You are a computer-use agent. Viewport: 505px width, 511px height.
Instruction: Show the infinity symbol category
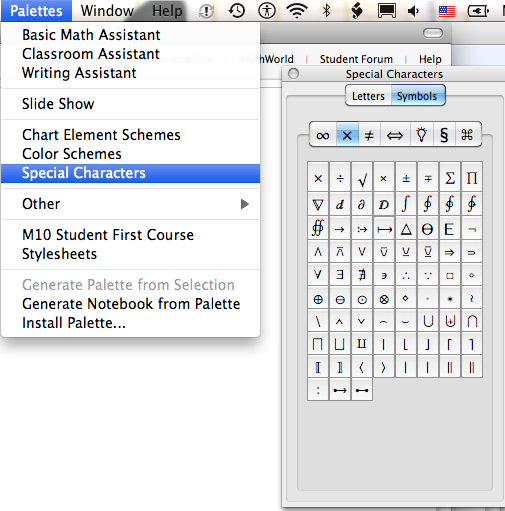click(x=323, y=135)
